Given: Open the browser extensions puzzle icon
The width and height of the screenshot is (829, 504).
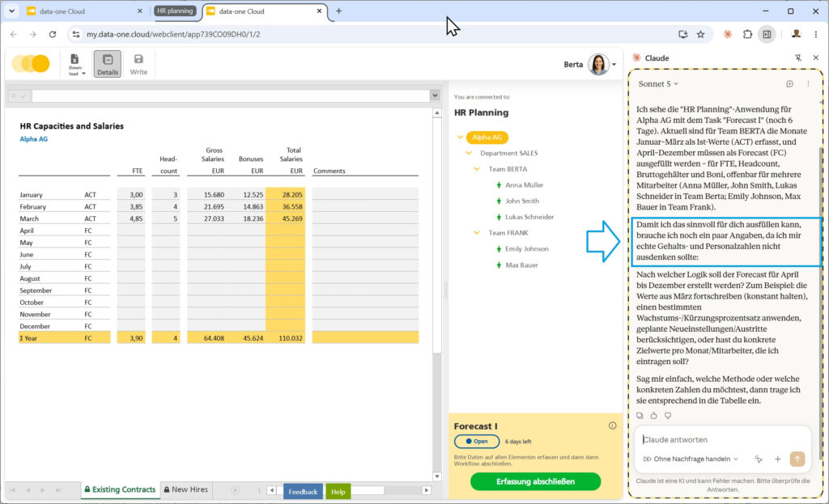Looking at the screenshot, I should 747,34.
